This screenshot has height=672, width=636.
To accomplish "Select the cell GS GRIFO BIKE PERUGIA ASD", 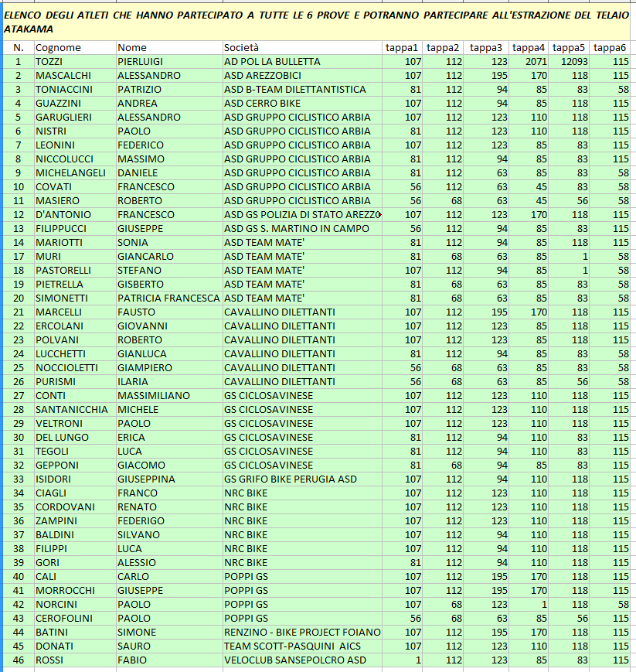I will click(302, 479).
